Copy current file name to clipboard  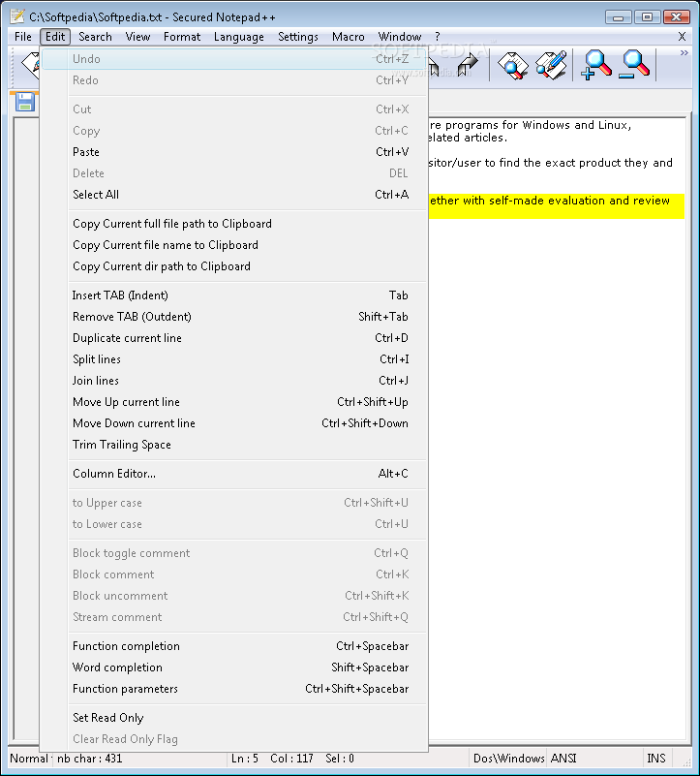(x=233, y=245)
